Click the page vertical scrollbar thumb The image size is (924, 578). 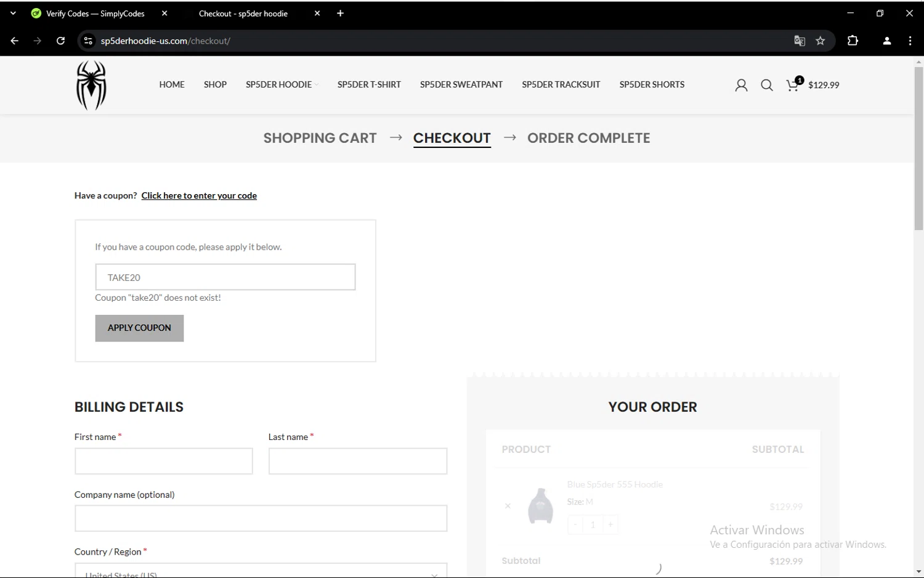click(918, 149)
